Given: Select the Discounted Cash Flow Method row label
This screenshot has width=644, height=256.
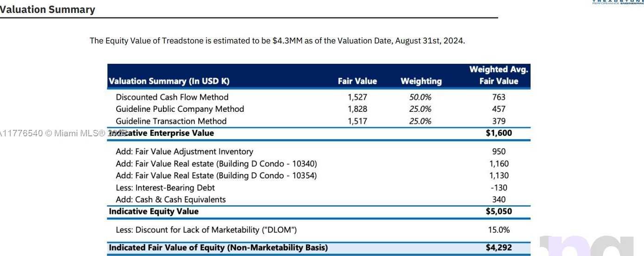Looking at the screenshot, I should pyautogui.click(x=172, y=97).
